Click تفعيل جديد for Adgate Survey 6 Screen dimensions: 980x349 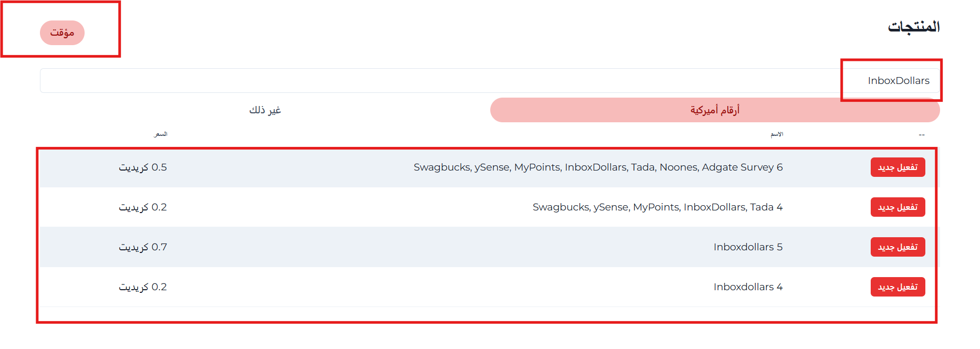tap(898, 167)
